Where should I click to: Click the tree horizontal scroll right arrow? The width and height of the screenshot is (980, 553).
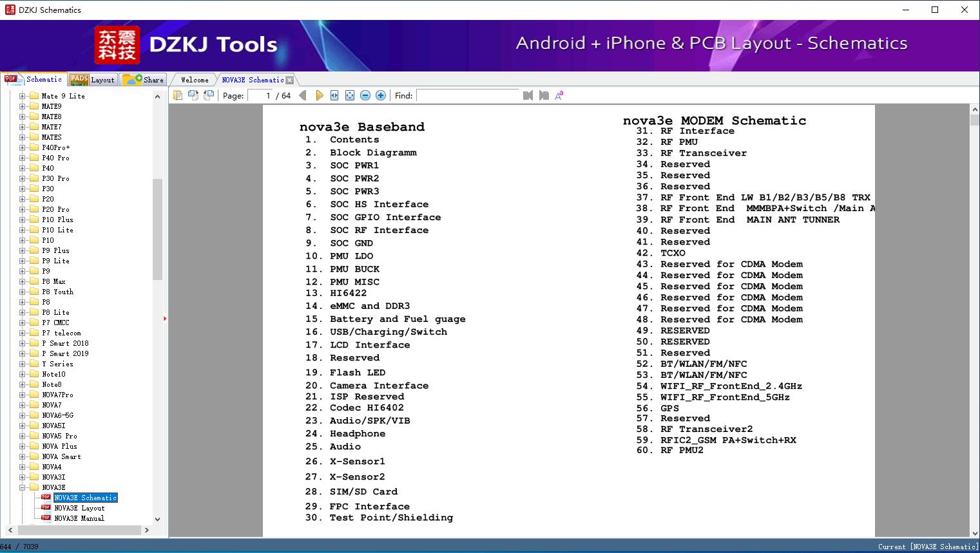[147, 530]
